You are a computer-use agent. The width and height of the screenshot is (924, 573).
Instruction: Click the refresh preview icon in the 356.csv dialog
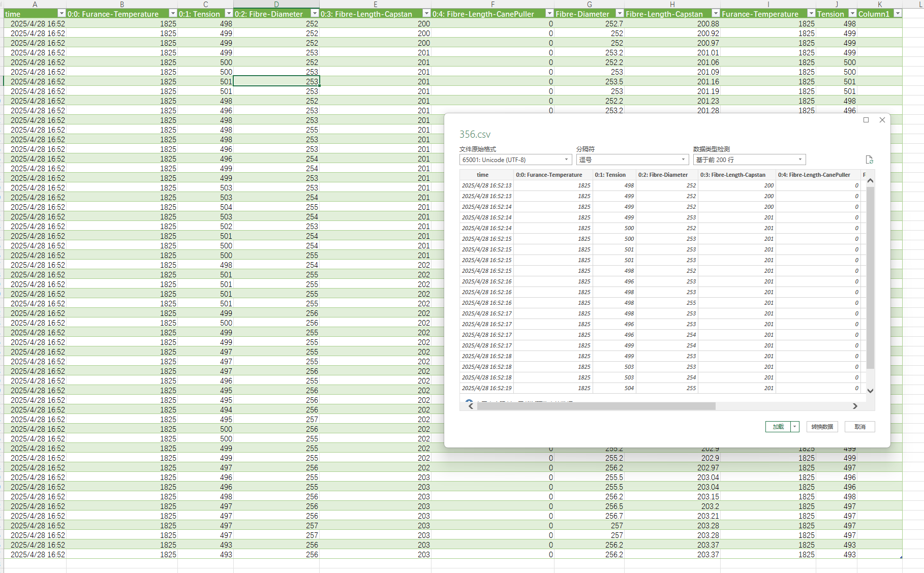(870, 160)
